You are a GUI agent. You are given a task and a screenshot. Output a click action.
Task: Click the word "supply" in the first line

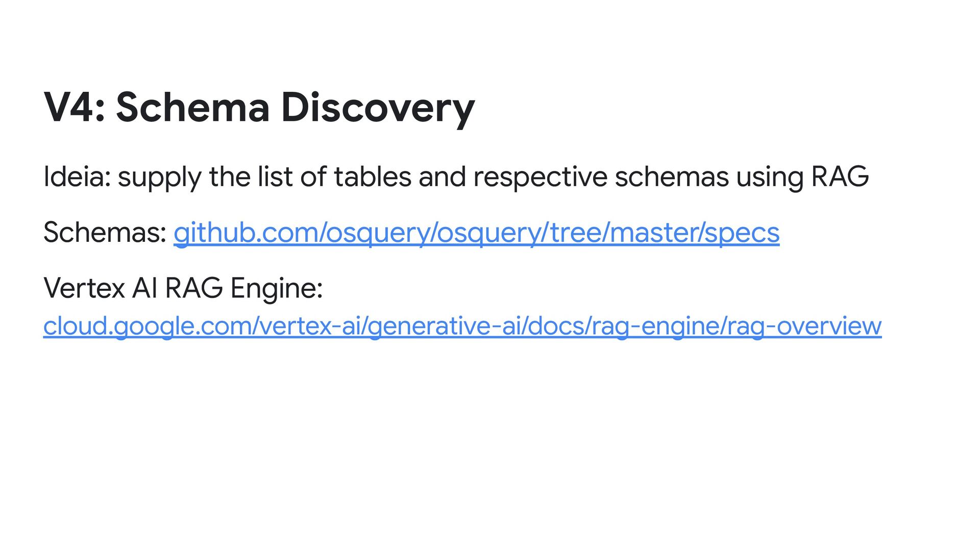tap(159, 178)
